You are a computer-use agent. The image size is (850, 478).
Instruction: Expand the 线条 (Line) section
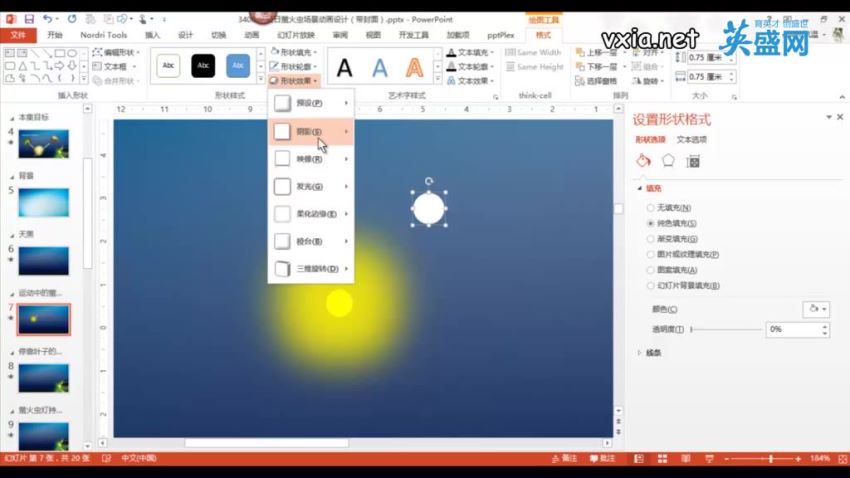tap(641, 352)
